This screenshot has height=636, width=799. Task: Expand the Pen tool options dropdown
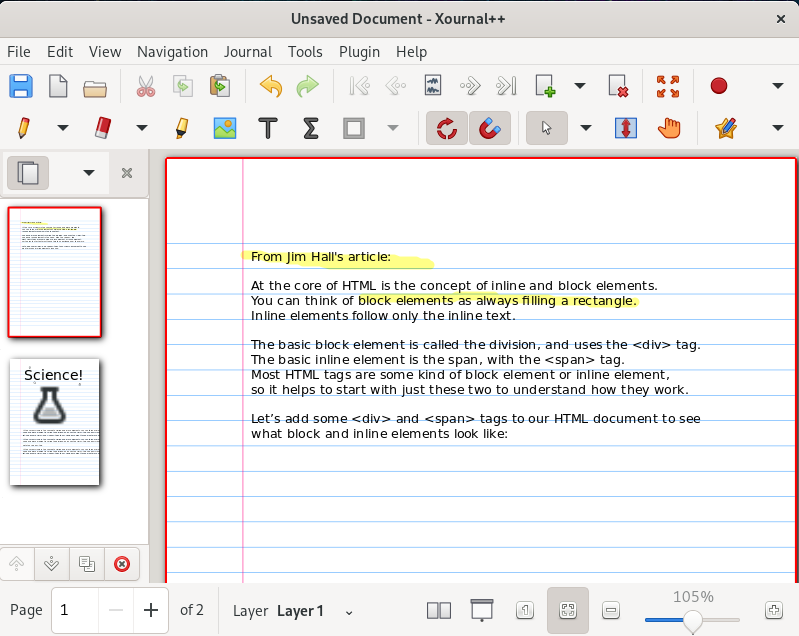62,128
